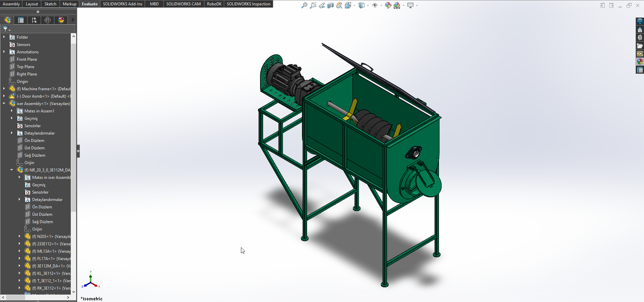Open the File Explorer folder icon
Screen dimensions: 644x302
tap(640, 46)
